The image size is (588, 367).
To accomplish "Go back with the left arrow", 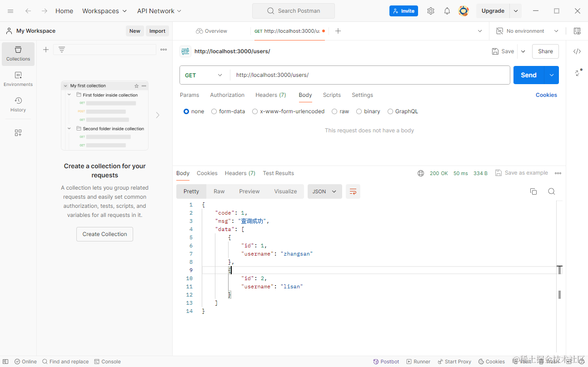I will pos(28,11).
